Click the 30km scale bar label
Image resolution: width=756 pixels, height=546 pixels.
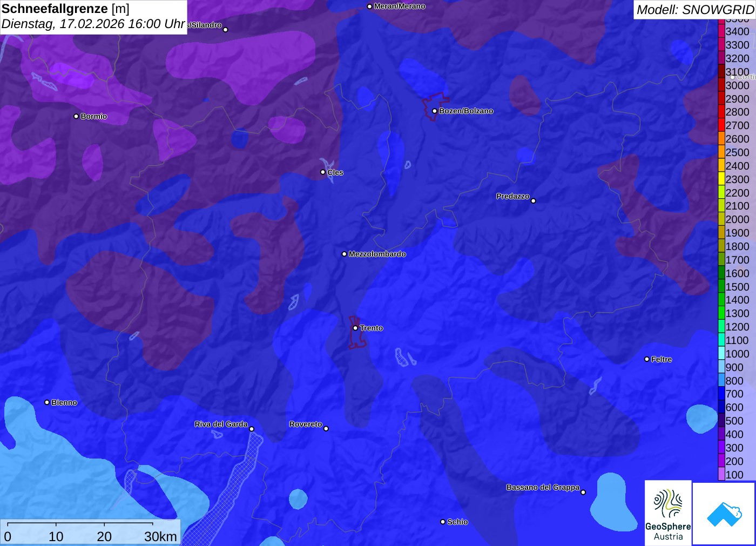click(160, 536)
